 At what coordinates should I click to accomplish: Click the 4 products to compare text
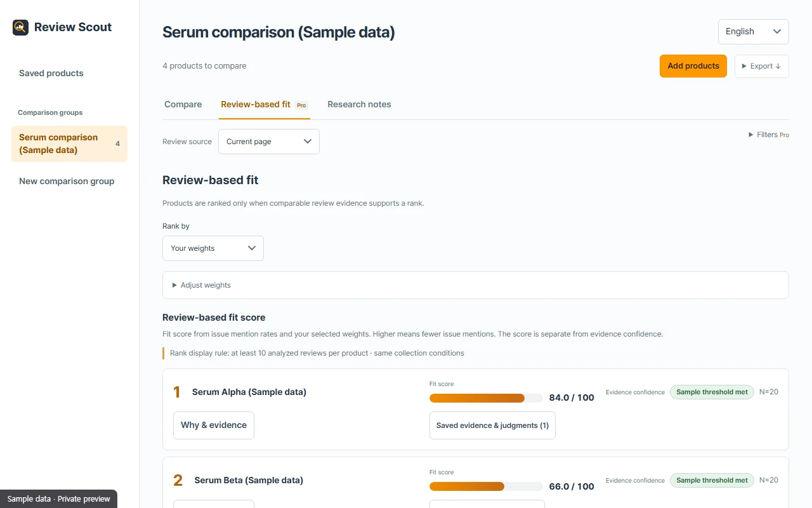pos(204,66)
